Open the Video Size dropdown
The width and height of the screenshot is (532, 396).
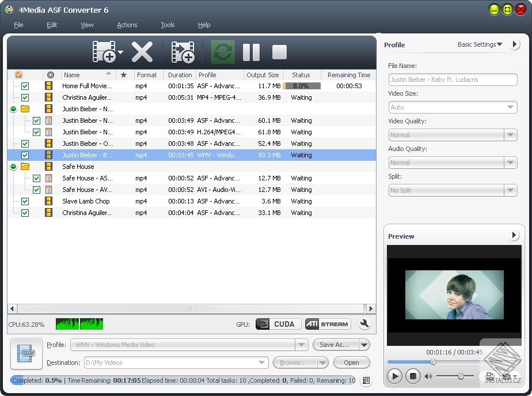[510, 107]
